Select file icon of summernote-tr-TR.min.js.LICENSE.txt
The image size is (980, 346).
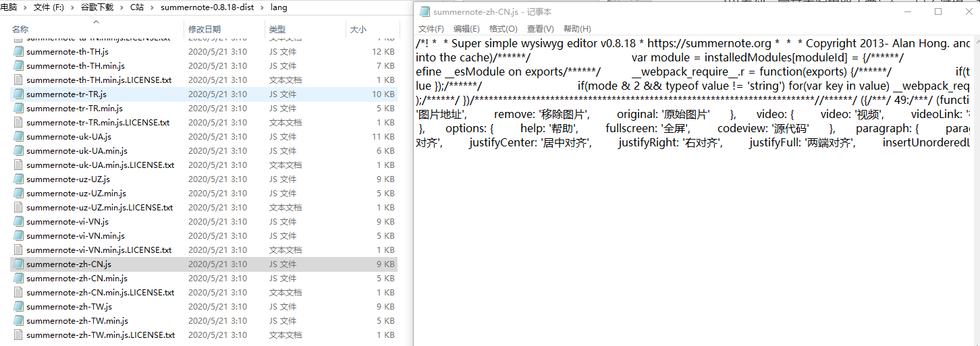(x=18, y=123)
